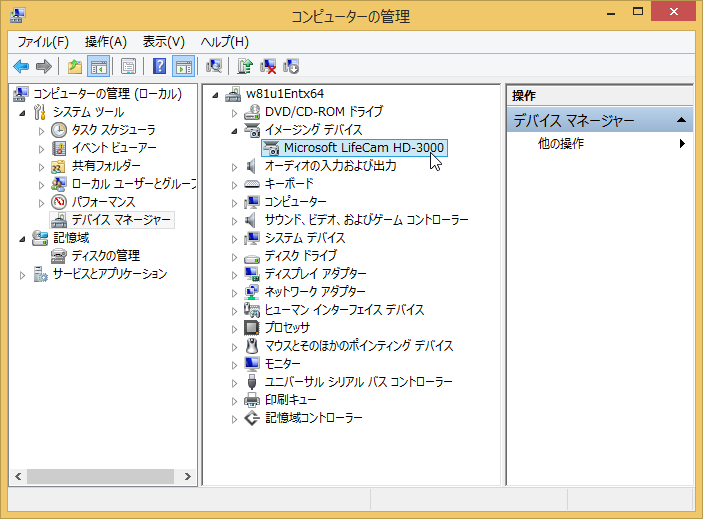
Task: Toggle the Show/Hide Action Pane toolbar icon
Action: pyautogui.click(x=183, y=67)
